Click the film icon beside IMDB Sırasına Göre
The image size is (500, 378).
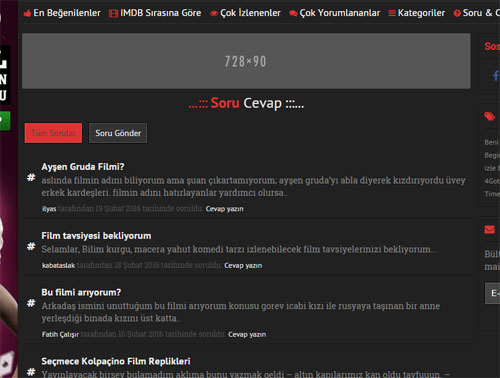tap(113, 13)
